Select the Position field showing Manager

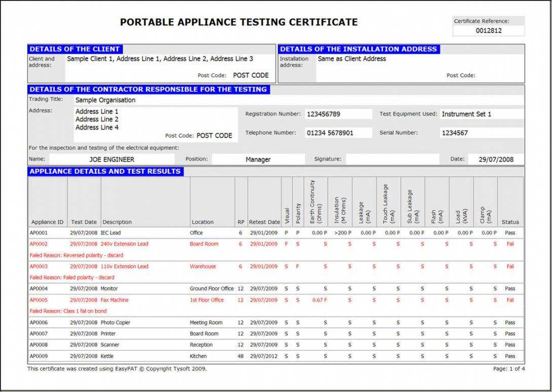(x=258, y=160)
